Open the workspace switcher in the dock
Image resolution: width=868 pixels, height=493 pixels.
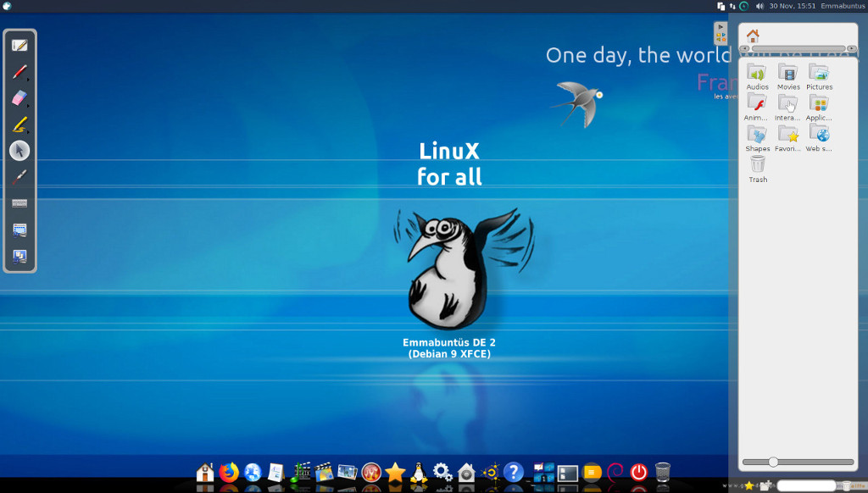coord(543,473)
